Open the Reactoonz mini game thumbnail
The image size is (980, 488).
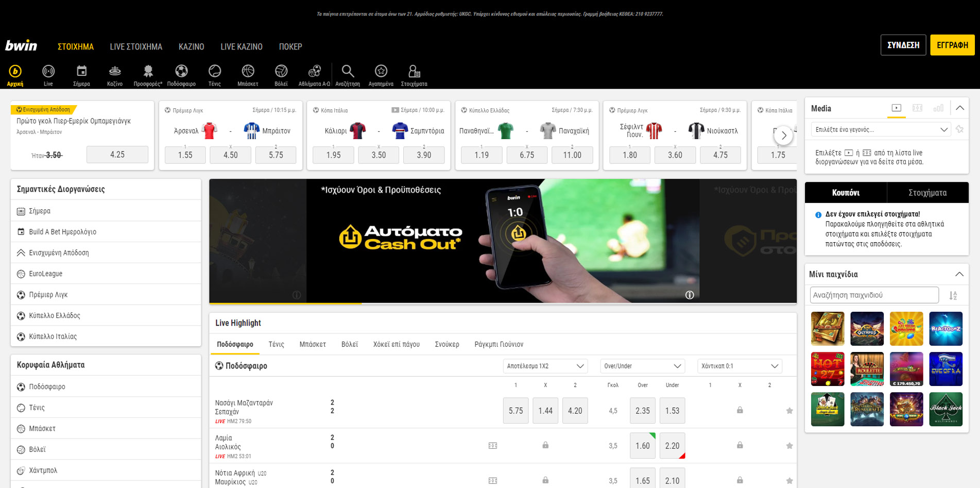(946, 329)
